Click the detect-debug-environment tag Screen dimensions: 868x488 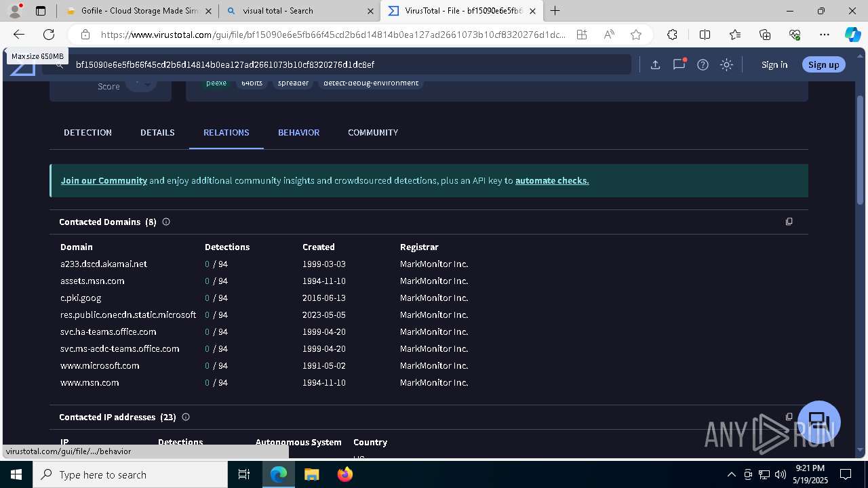coord(371,83)
